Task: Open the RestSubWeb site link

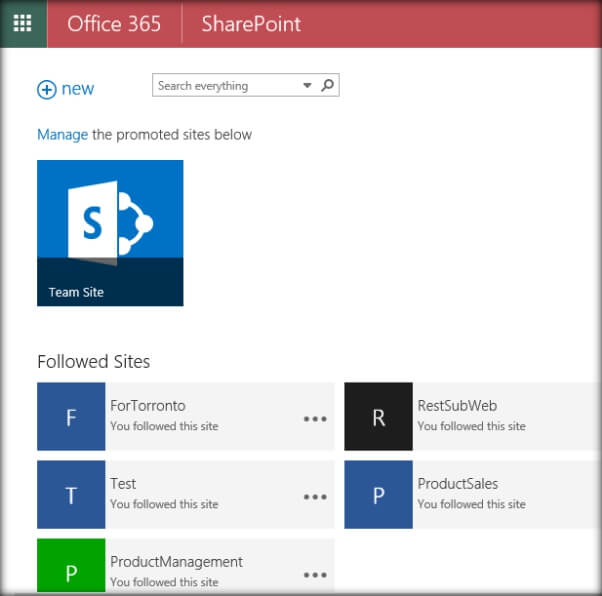Action: click(x=457, y=406)
